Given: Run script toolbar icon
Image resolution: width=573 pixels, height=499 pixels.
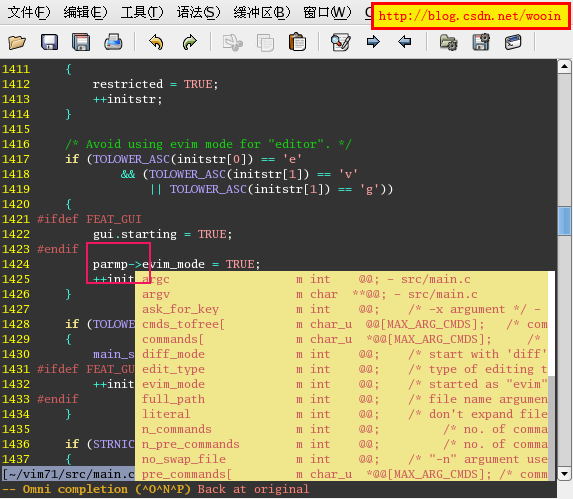Looking at the screenshot, I should pos(513,42).
